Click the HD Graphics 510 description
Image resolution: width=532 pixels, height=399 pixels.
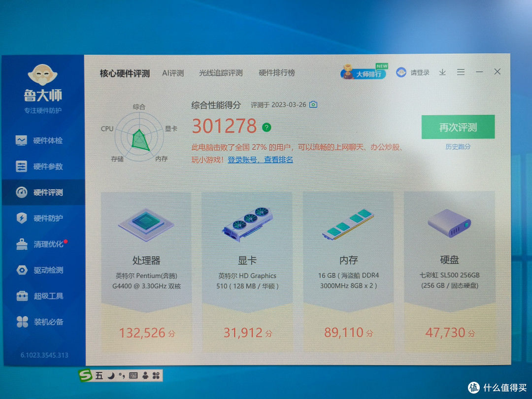pyautogui.click(x=247, y=281)
